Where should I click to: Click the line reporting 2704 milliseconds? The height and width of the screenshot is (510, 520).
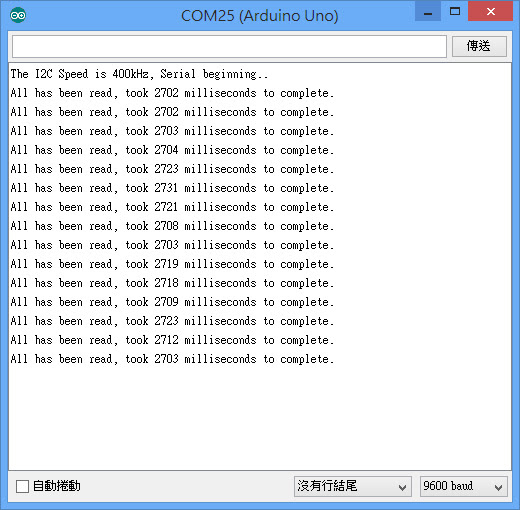point(172,150)
